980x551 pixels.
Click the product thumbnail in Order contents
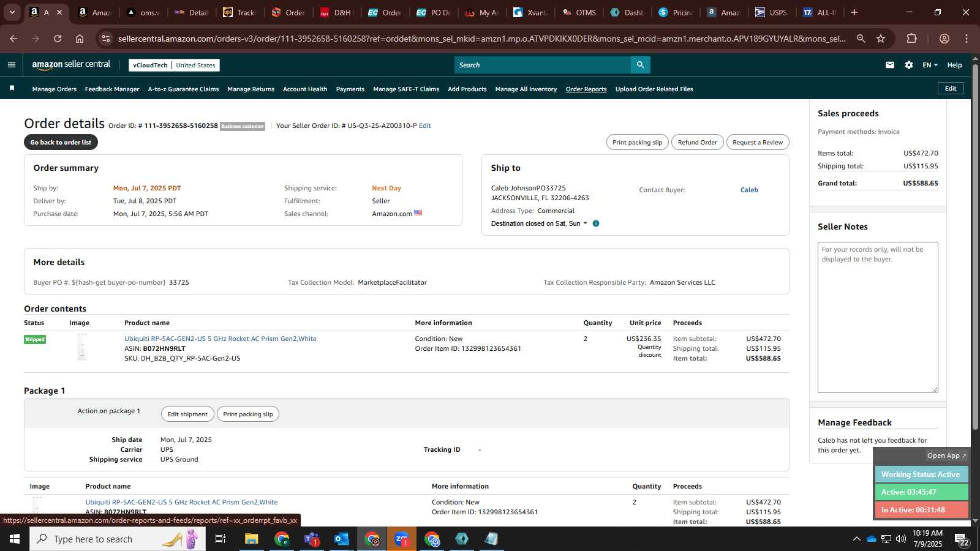click(x=82, y=347)
